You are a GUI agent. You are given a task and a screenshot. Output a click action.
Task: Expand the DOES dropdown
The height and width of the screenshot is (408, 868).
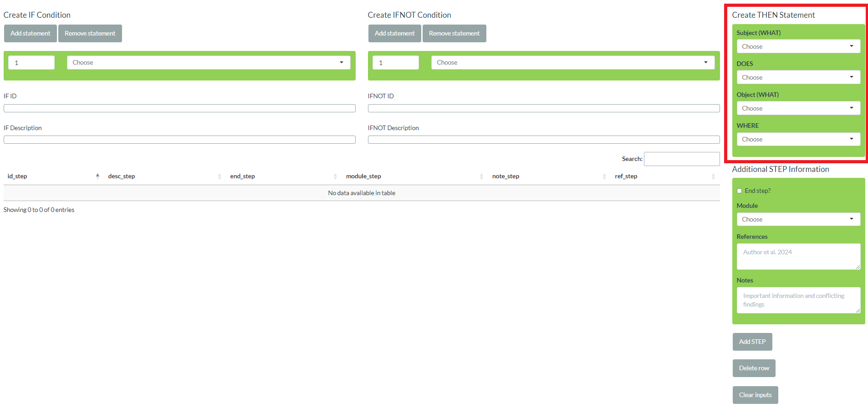click(x=798, y=77)
